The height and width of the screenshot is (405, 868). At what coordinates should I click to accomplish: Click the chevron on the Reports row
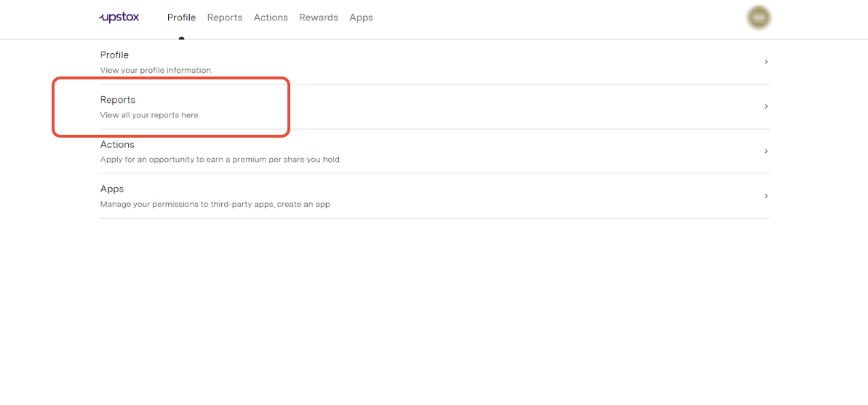coord(765,106)
